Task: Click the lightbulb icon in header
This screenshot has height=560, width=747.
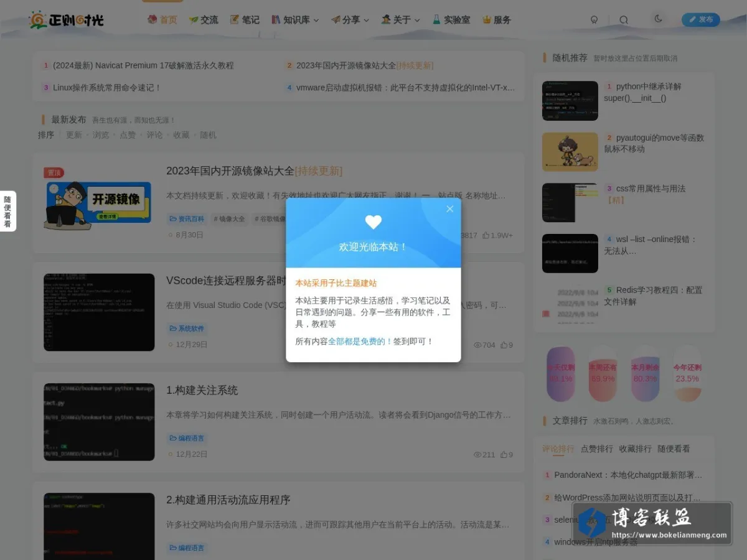Action: click(594, 20)
